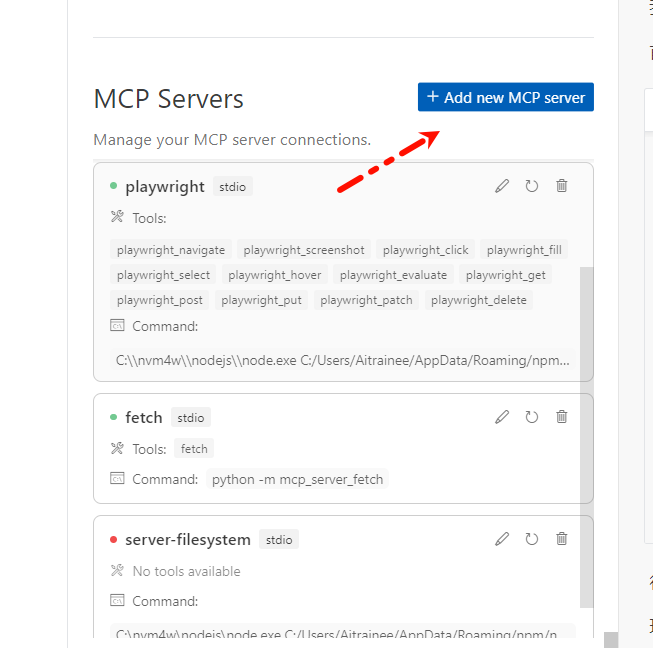Click the wrench icon next to No tools available
The image size is (653, 648).
[x=117, y=570]
